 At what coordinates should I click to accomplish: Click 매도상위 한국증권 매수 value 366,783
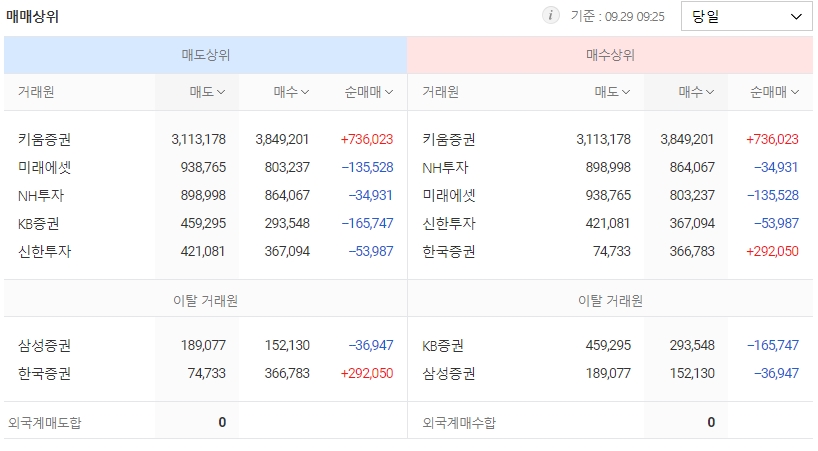tap(287, 373)
